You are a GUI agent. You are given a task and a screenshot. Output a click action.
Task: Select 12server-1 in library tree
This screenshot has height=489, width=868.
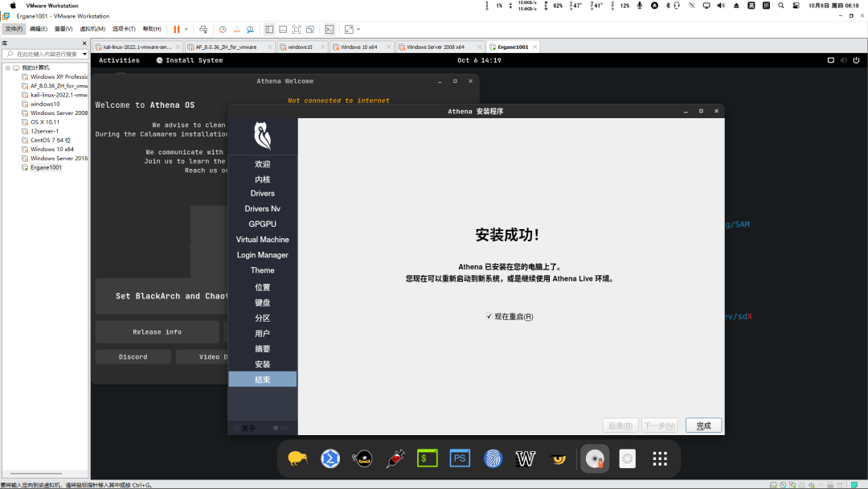pyautogui.click(x=44, y=131)
